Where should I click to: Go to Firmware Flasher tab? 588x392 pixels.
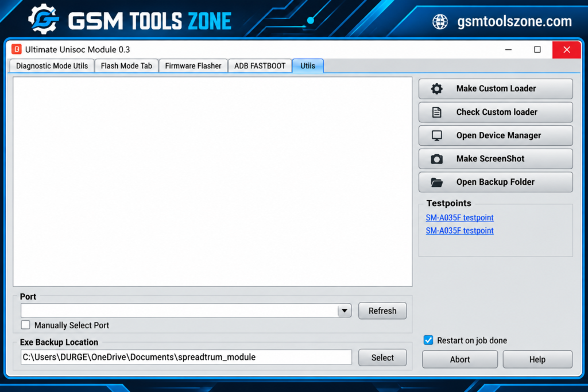pyautogui.click(x=193, y=66)
